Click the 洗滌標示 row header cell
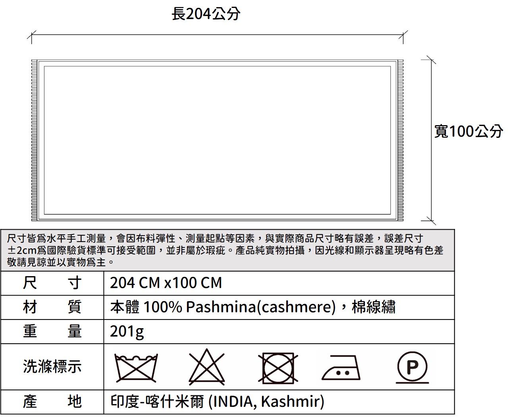 pyautogui.click(x=52, y=366)
